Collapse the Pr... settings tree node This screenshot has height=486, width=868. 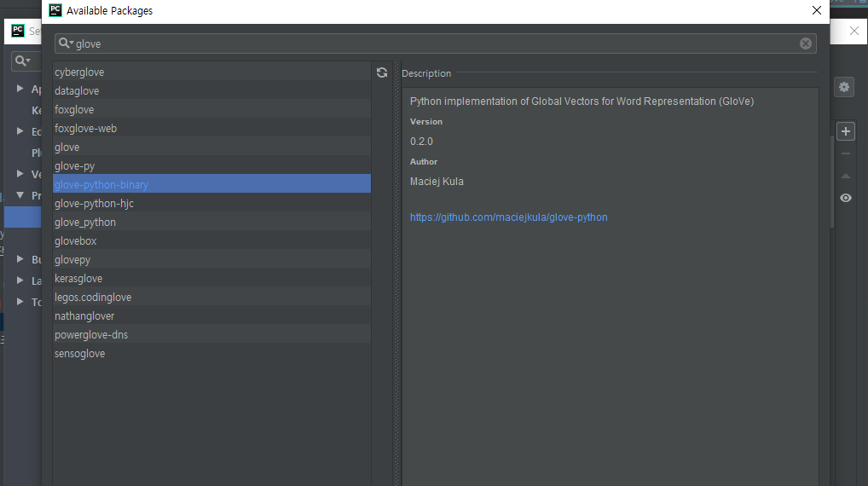20,195
